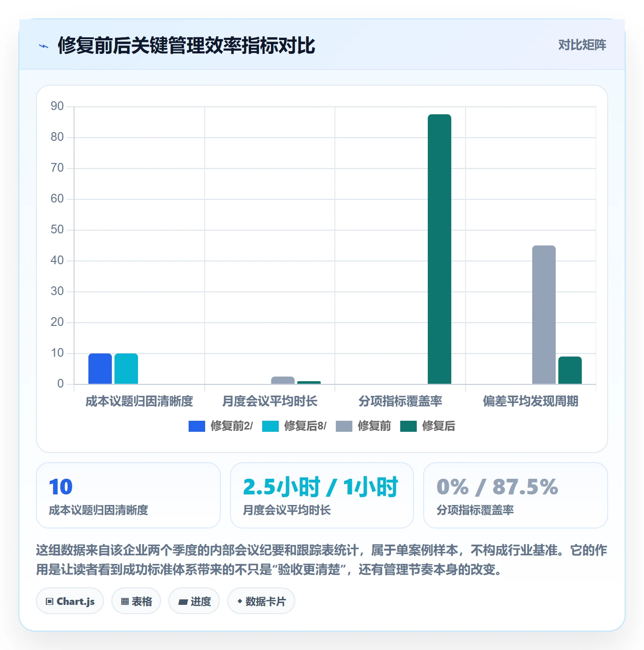
Task: Open the 进度 tag chip
Action: click(x=194, y=601)
